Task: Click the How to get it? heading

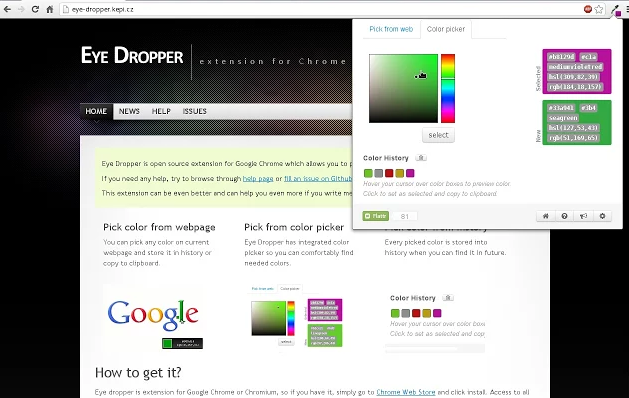Action: click(x=138, y=373)
